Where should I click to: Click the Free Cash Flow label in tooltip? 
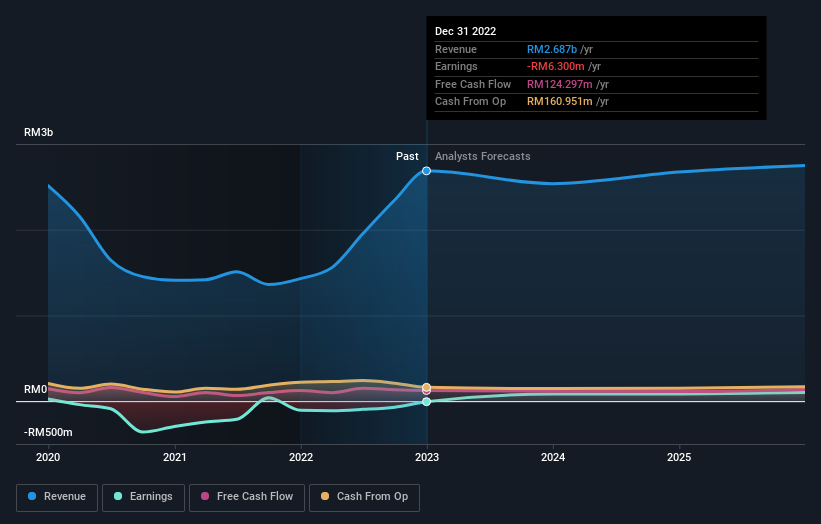[473, 84]
